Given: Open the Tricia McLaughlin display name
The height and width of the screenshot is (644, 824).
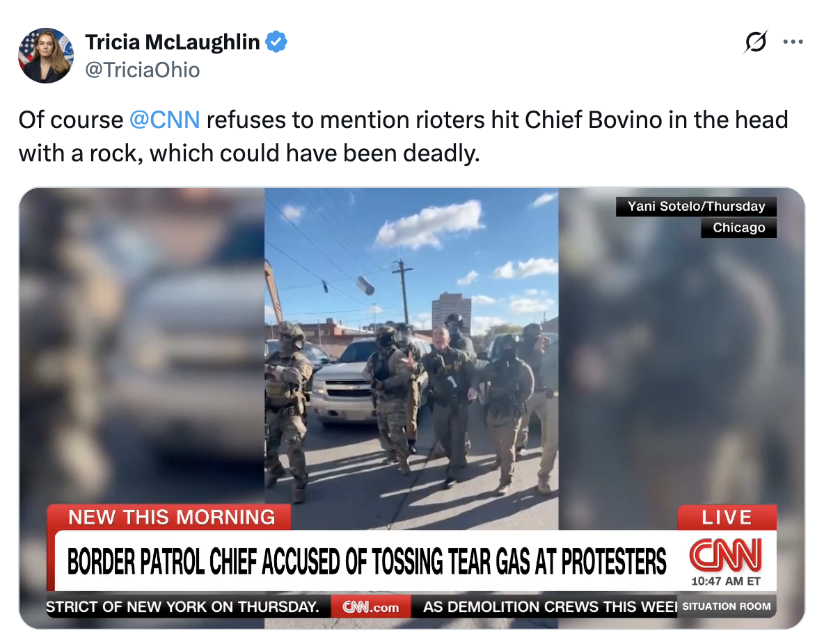Looking at the screenshot, I should pyautogui.click(x=173, y=42).
